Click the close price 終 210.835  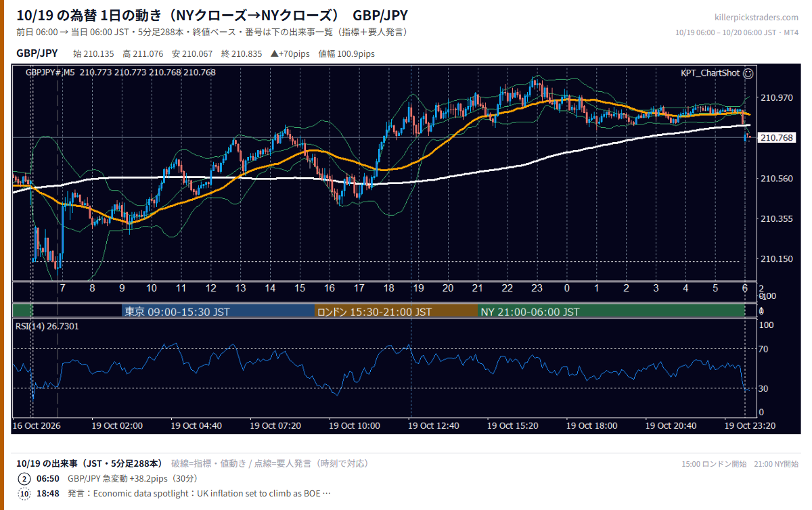click(242, 54)
